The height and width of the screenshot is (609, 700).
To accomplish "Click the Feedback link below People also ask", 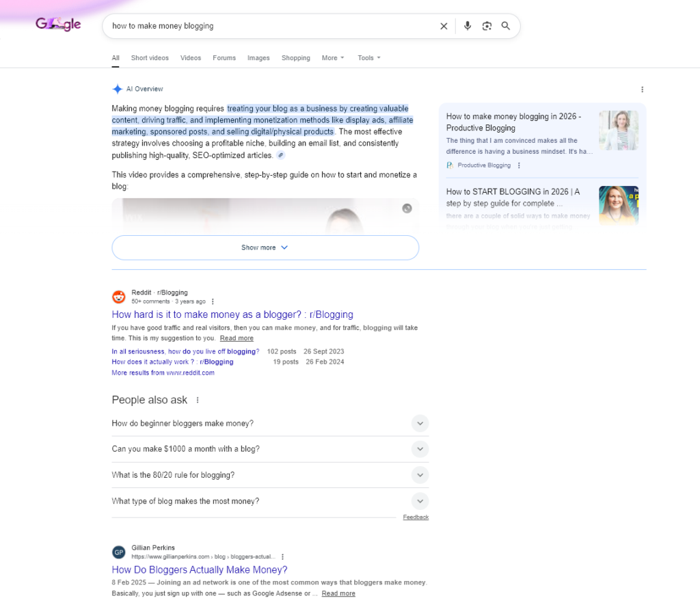I will (416, 517).
